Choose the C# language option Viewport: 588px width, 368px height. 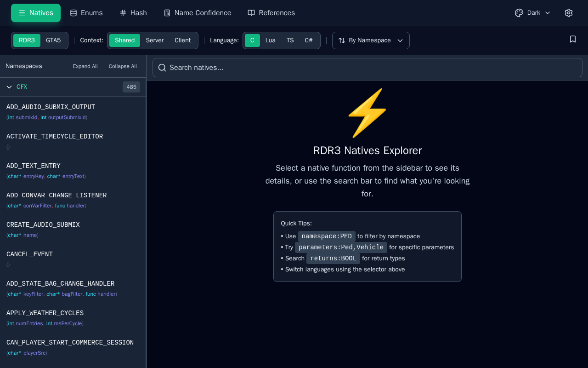pyautogui.click(x=309, y=40)
